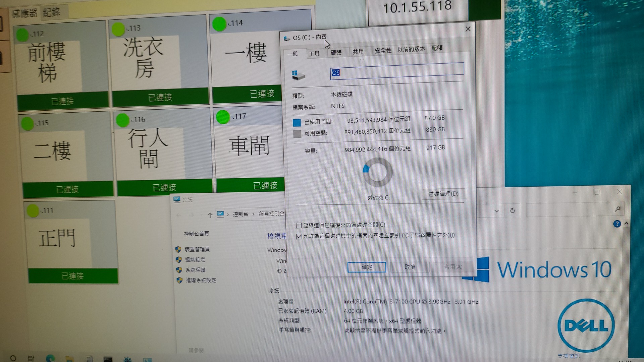Open the Edge browser from the taskbar
Viewport: 644px width, 362px height.
(x=50, y=358)
